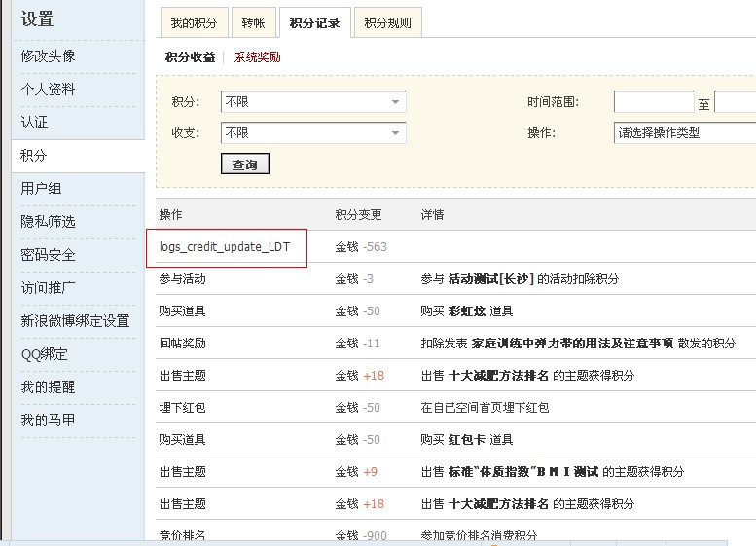Click 在自己空间首页埋下红包 detail text
This screenshot has height=546, width=756.
(485, 408)
